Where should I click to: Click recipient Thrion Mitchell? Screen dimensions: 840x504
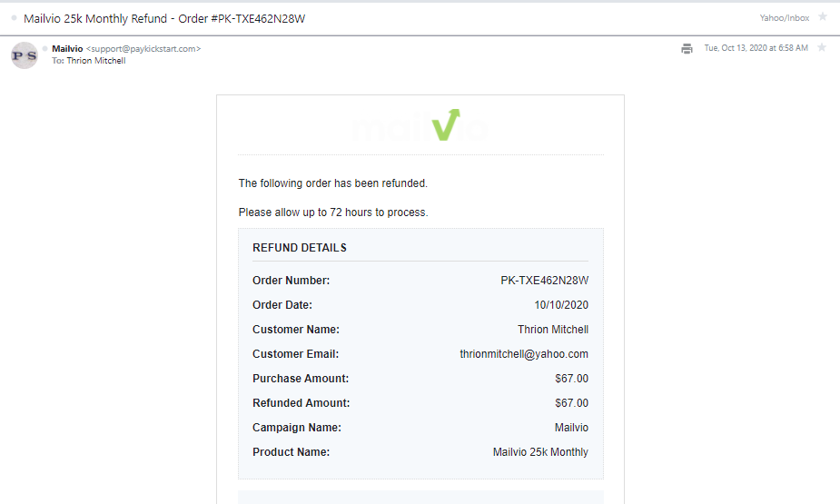[96, 61]
